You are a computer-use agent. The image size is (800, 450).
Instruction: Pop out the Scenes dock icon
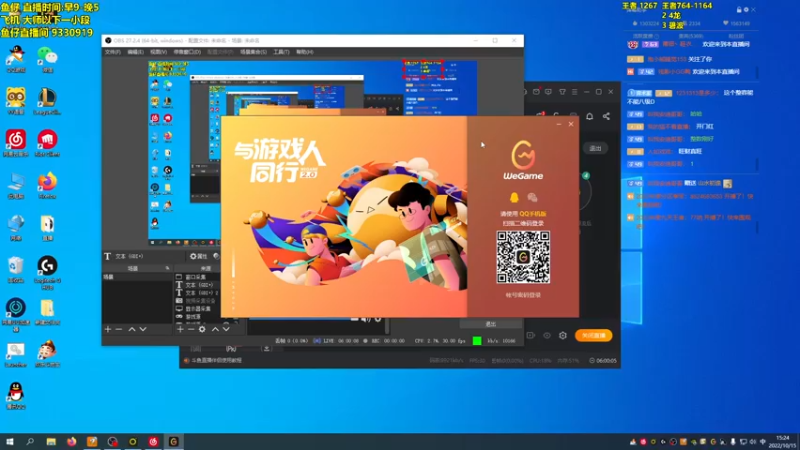167,268
